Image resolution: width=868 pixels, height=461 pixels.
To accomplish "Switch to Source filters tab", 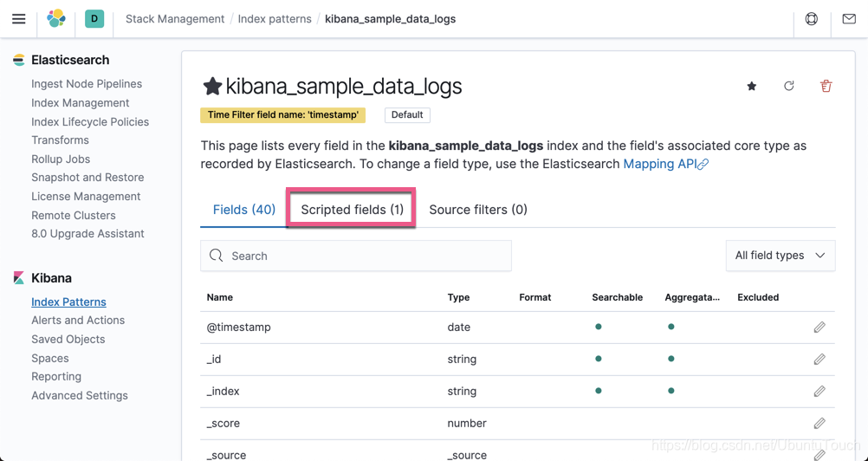I will pyautogui.click(x=478, y=210).
